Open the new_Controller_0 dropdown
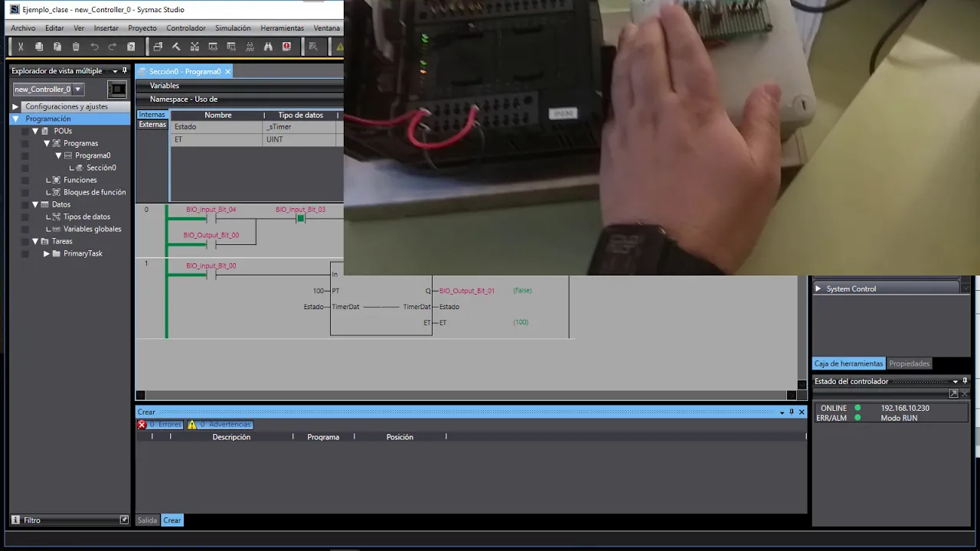Viewport: 980px width, 551px height. [x=77, y=90]
